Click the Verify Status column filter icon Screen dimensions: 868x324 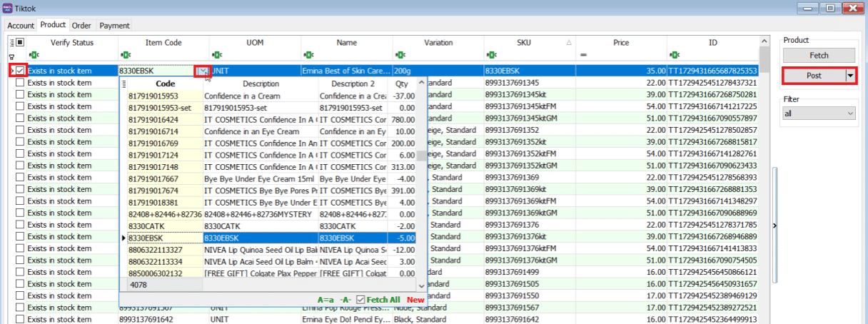tap(35, 55)
